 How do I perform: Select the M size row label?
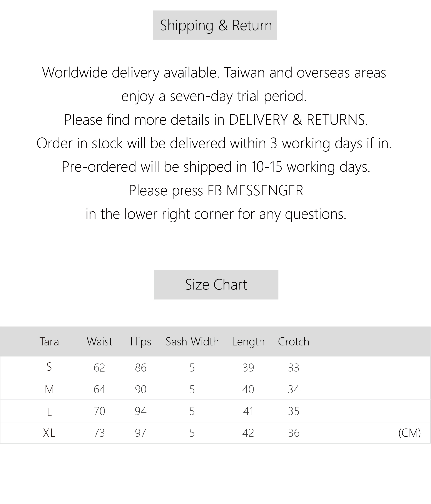(x=49, y=389)
